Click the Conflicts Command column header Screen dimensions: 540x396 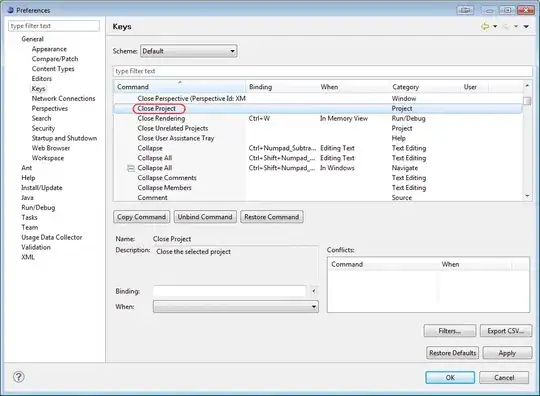[x=383, y=264]
